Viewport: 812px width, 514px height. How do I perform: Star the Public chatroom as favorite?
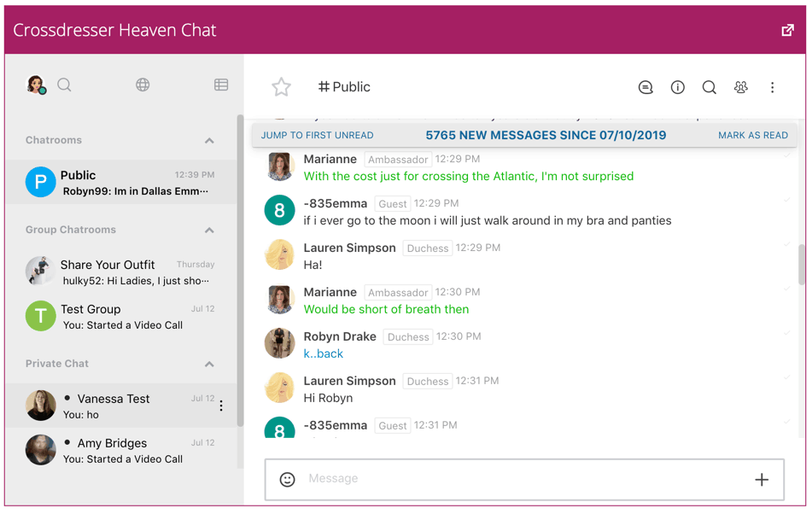[x=281, y=87]
